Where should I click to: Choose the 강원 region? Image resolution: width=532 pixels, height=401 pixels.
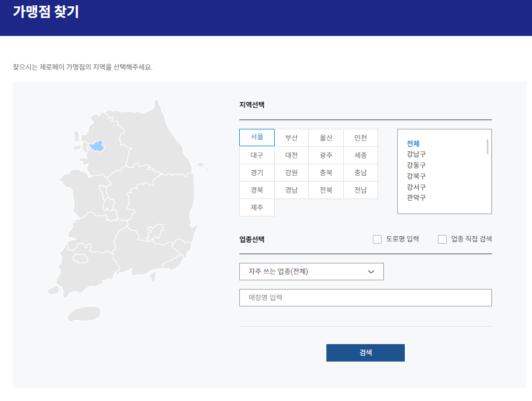tap(292, 172)
